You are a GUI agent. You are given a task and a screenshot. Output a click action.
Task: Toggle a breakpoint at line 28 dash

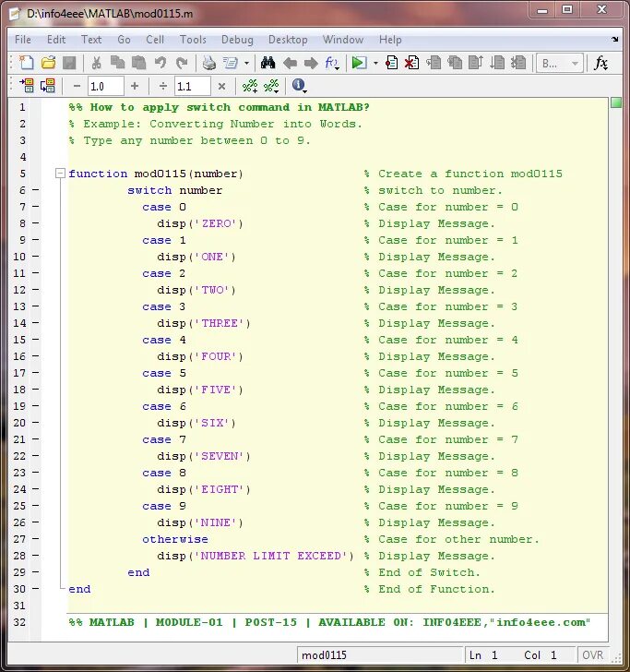[36, 556]
